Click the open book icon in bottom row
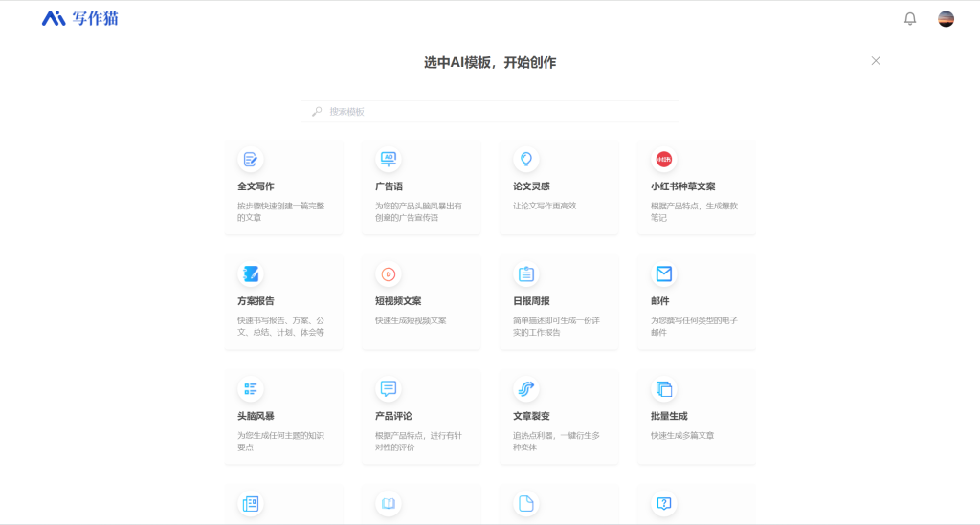 click(x=389, y=504)
